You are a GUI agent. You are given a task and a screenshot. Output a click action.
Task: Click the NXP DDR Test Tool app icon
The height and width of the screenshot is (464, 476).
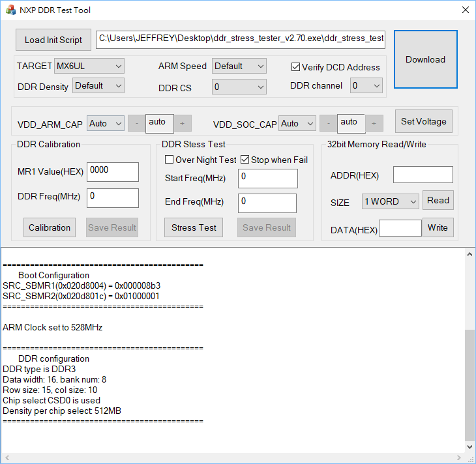[x=10, y=10]
